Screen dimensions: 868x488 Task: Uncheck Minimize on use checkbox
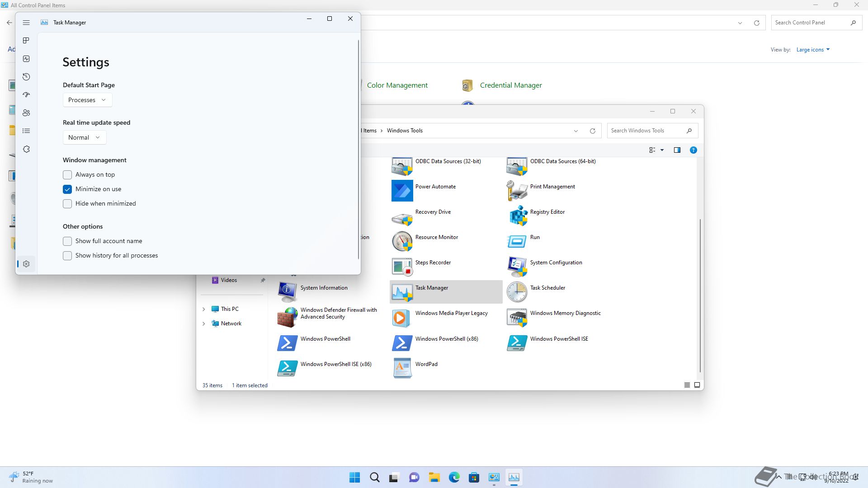click(67, 189)
